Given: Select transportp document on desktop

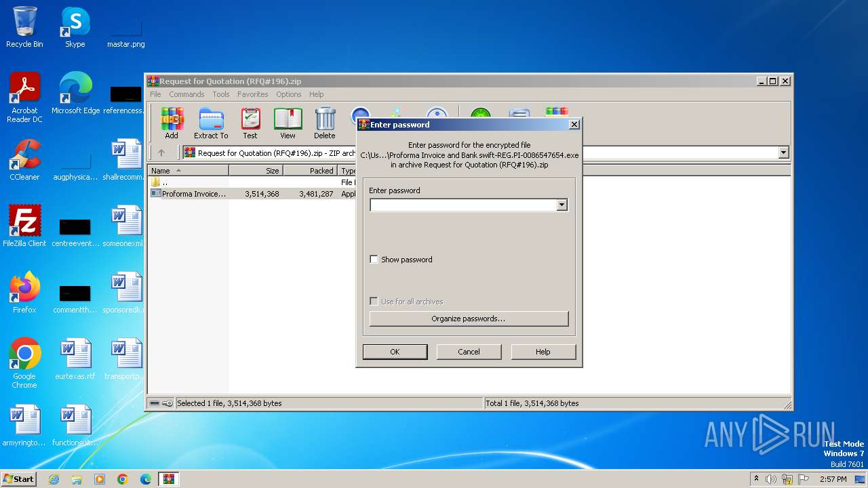Looking at the screenshot, I should [x=125, y=359].
